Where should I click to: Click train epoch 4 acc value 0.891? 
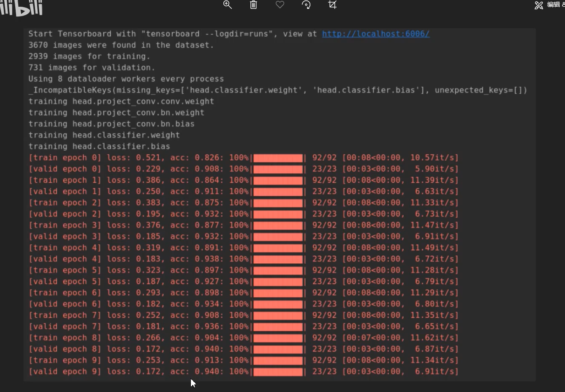coord(207,248)
